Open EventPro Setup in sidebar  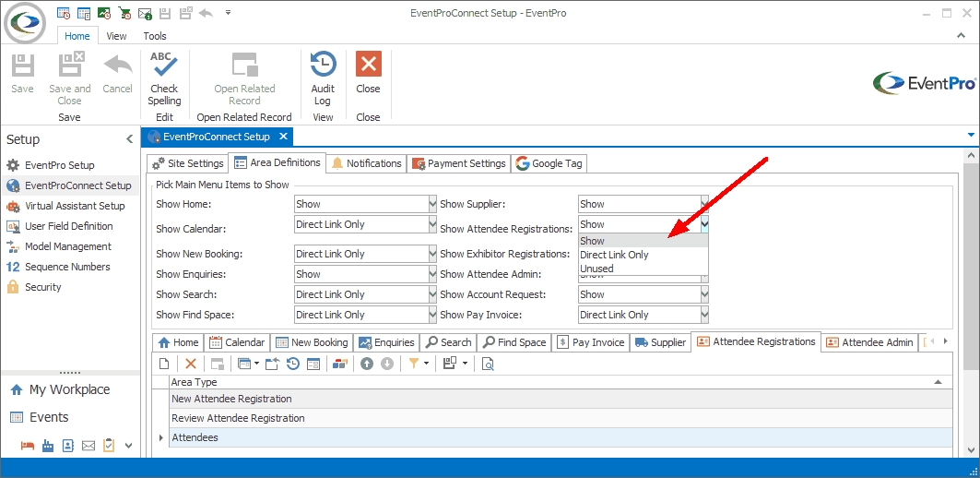coord(59,165)
